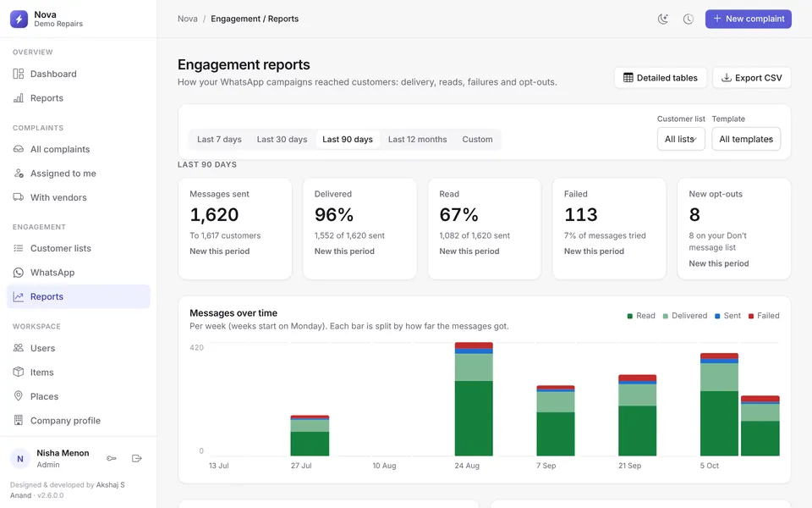
Task: Click the Failed 113 card
Action: (x=609, y=229)
